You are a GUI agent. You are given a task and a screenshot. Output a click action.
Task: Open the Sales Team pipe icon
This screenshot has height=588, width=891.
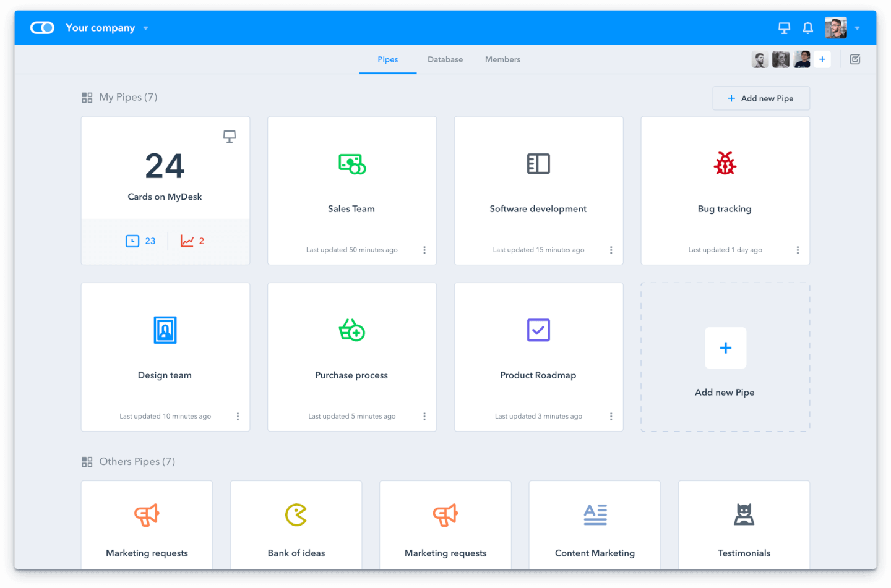[x=352, y=164]
